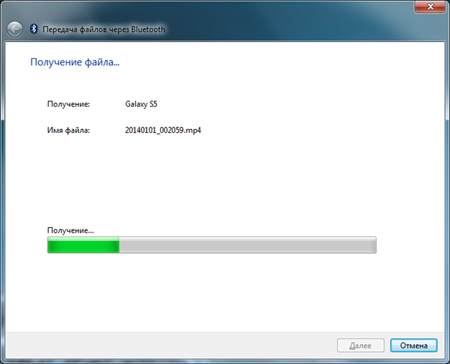This screenshot has height=364, width=450.
Task: Click the device name Galaxy S5
Action: pos(141,104)
